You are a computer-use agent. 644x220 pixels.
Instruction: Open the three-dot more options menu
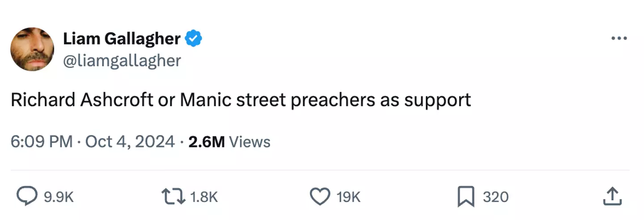[x=619, y=39]
